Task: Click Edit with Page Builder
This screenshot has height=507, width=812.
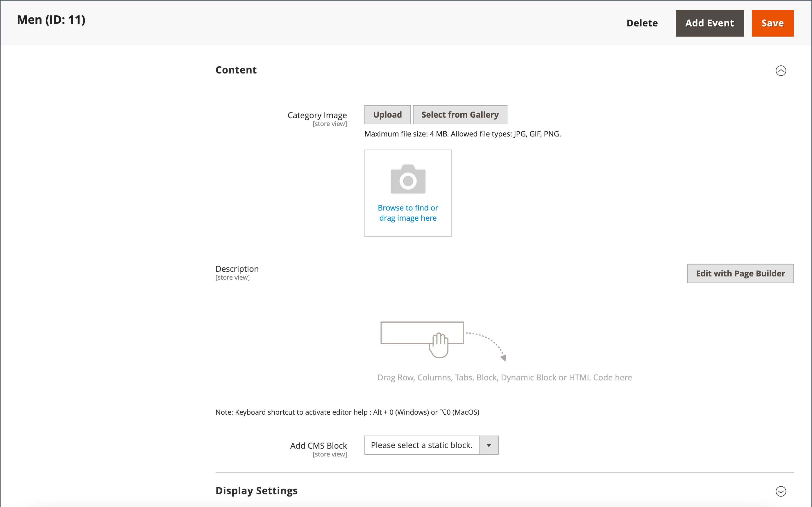Action: tap(740, 274)
